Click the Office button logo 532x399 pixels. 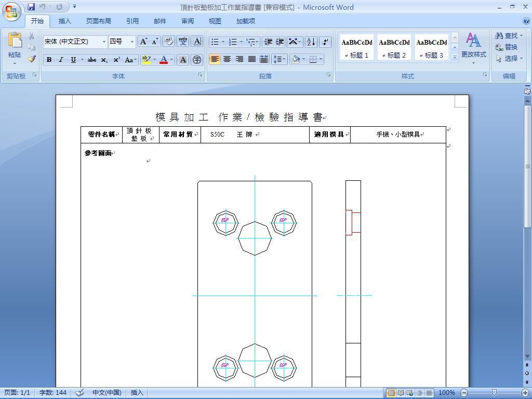click(11, 11)
